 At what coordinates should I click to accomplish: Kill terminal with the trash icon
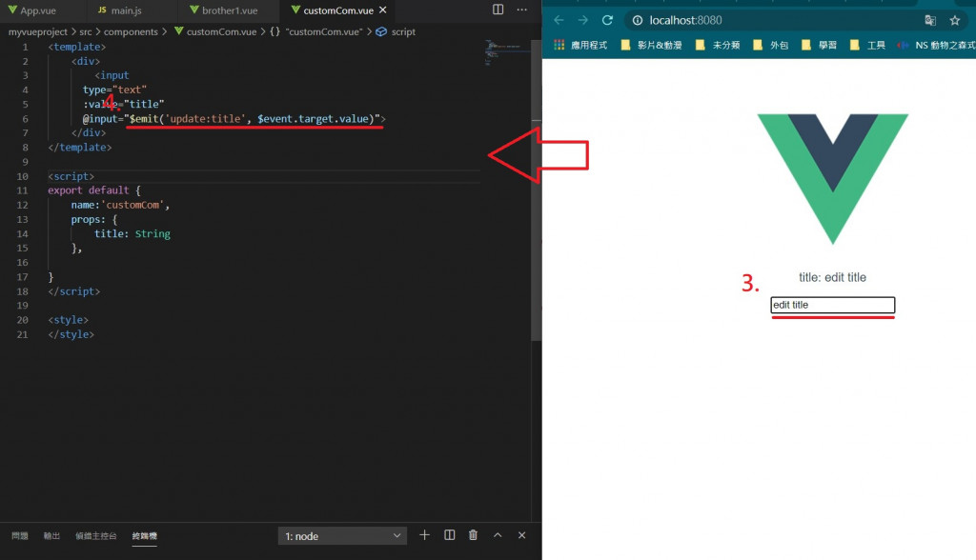pos(473,535)
